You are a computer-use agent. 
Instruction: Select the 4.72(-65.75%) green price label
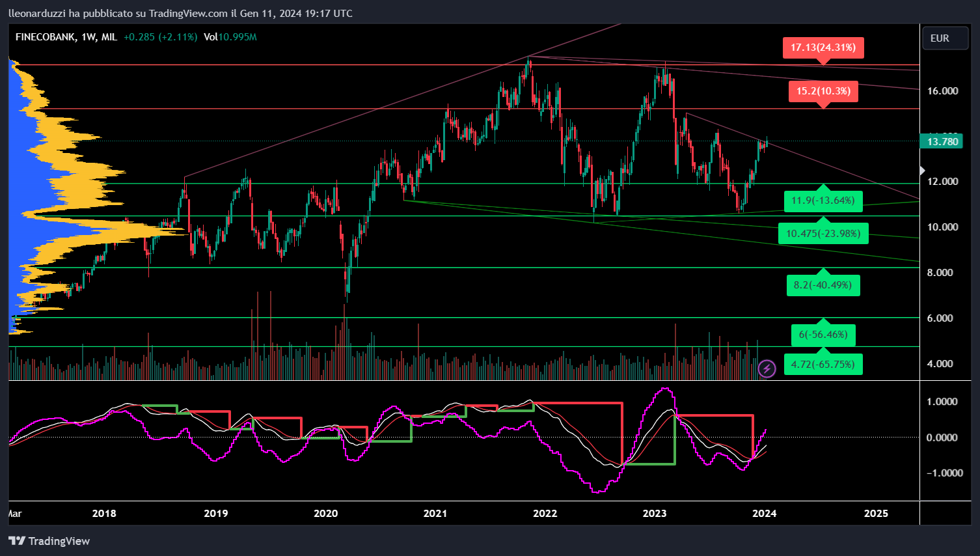pyautogui.click(x=823, y=365)
